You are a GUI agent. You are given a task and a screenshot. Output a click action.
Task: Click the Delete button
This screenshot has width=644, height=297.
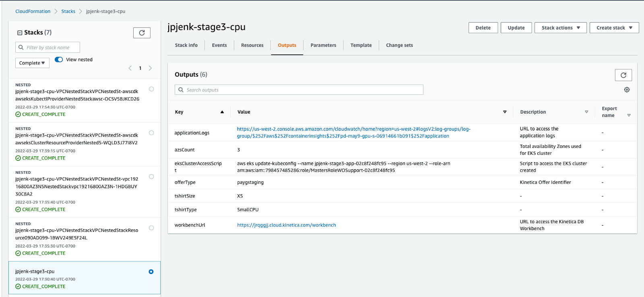[483, 28]
